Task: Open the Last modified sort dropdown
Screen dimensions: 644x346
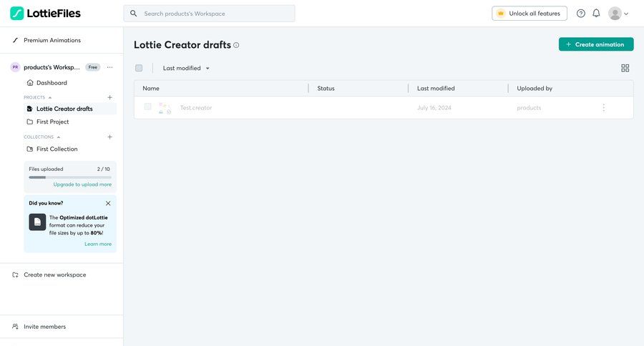Action: point(187,68)
